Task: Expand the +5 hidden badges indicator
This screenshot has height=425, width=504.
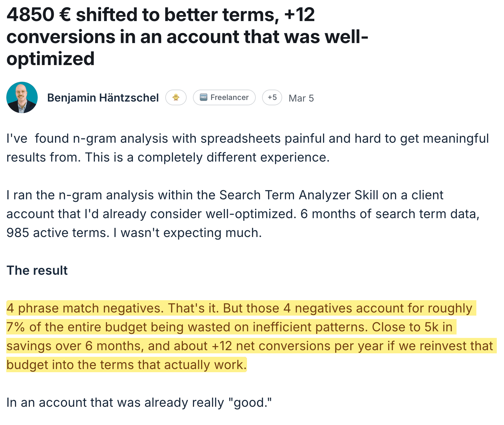Action: [272, 97]
